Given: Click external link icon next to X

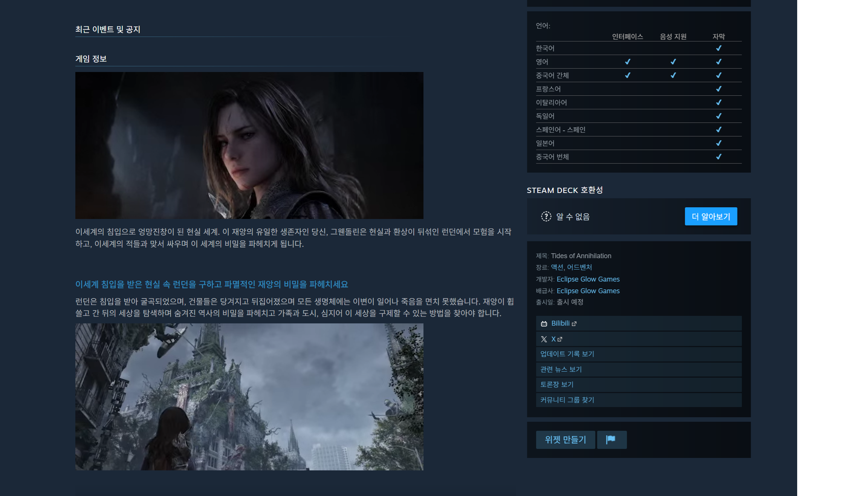Looking at the screenshot, I should [x=560, y=339].
